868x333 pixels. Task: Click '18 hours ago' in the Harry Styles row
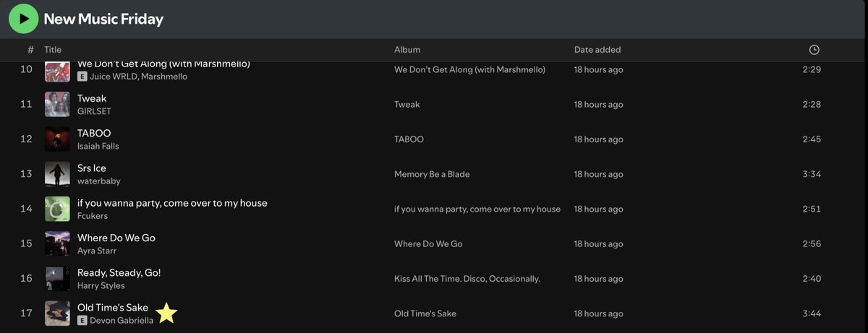point(598,278)
